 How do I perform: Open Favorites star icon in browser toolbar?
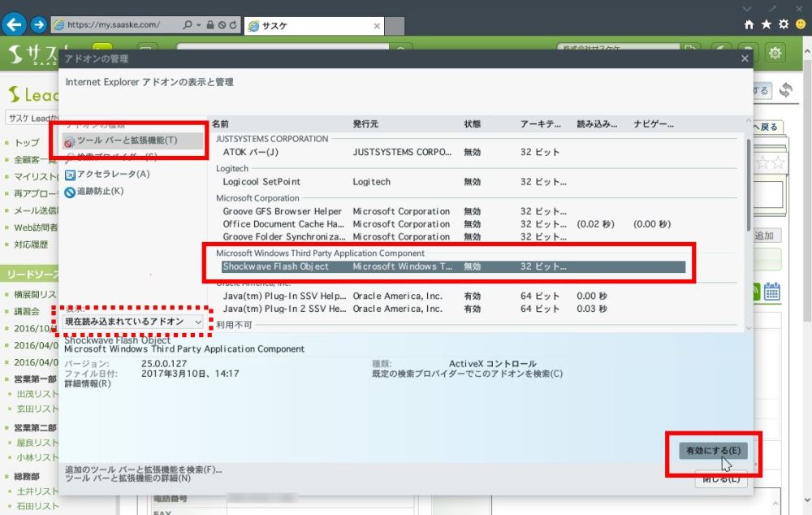click(767, 24)
